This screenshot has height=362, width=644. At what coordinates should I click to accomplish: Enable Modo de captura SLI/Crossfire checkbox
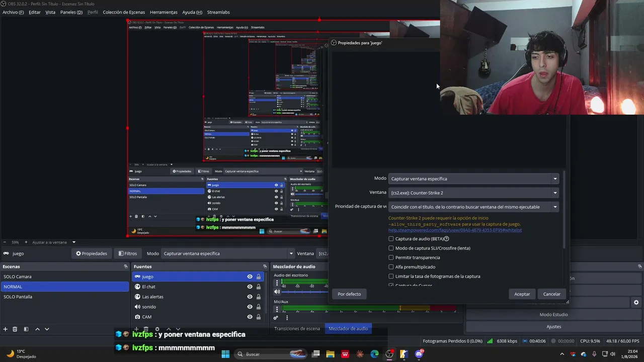tap(391, 248)
